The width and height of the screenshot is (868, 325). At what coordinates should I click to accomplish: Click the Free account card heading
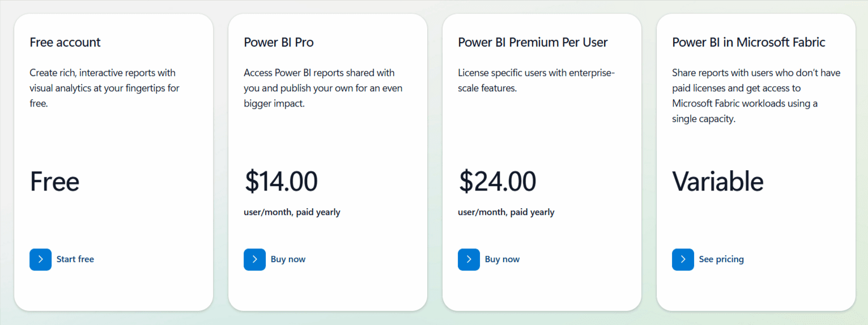65,42
